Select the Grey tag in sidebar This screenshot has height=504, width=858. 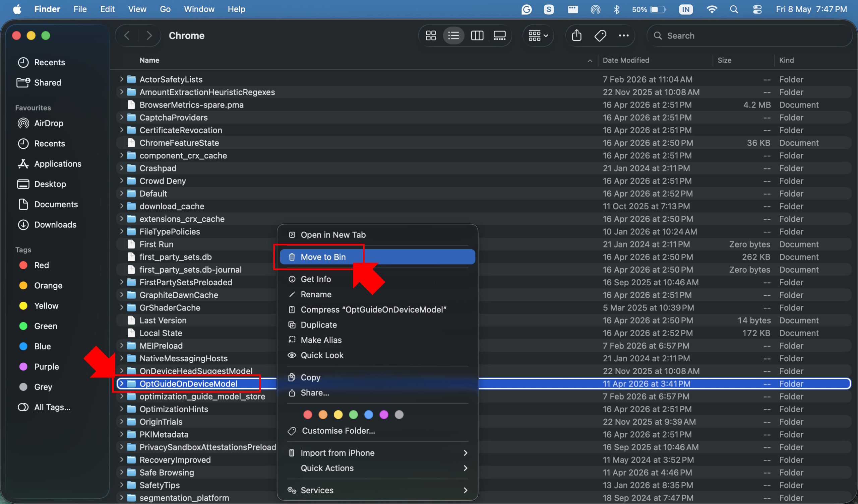click(43, 387)
